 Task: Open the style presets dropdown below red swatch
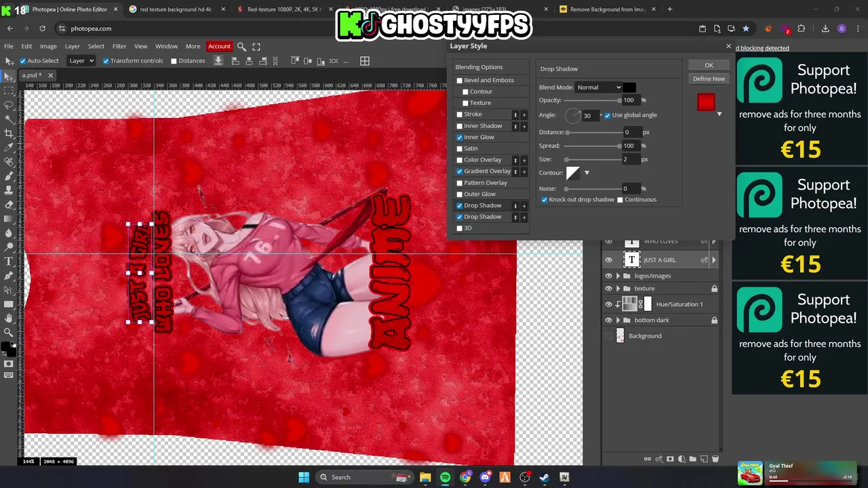click(x=719, y=114)
